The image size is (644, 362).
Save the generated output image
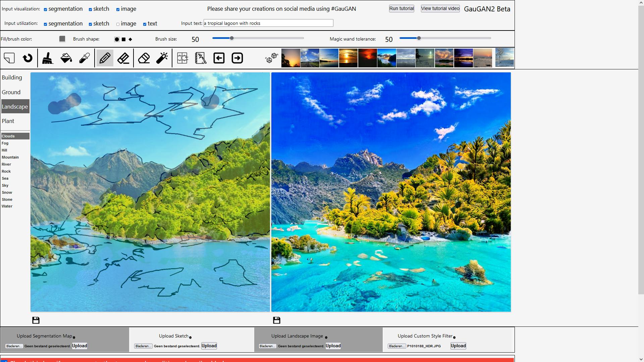[276, 320]
